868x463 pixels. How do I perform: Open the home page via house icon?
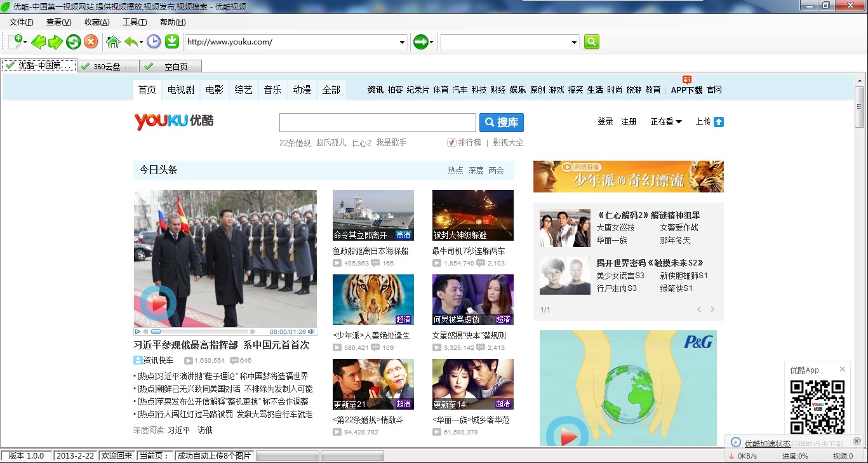click(113, 42)
